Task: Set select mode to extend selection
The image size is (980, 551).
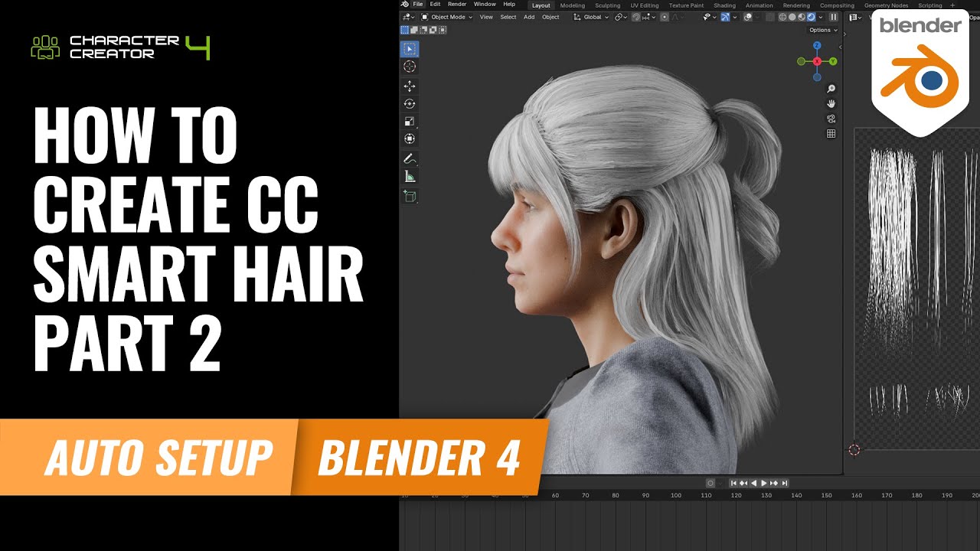Action: pos(414,30)
